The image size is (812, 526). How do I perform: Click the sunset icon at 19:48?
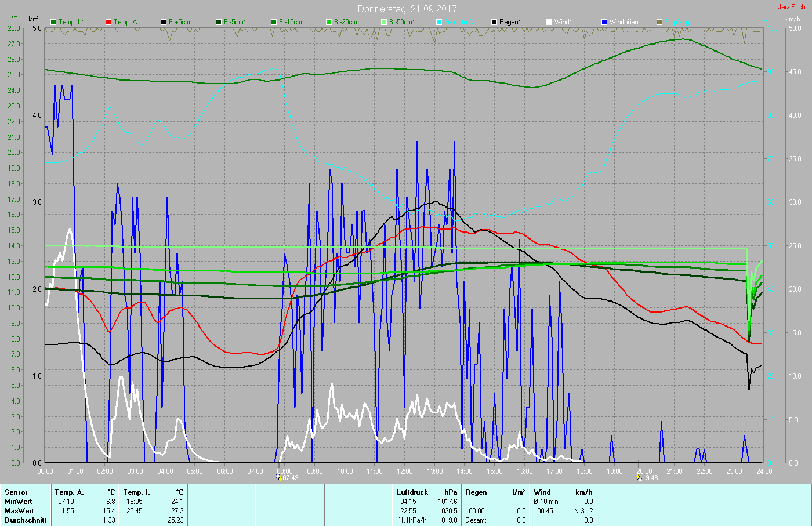(639, 478)
